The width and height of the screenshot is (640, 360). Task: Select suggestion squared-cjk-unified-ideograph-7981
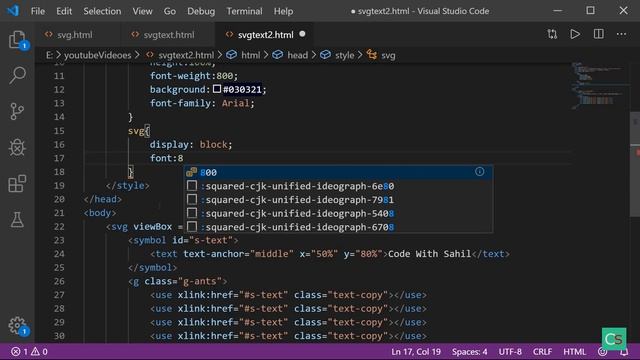point(338,200)
